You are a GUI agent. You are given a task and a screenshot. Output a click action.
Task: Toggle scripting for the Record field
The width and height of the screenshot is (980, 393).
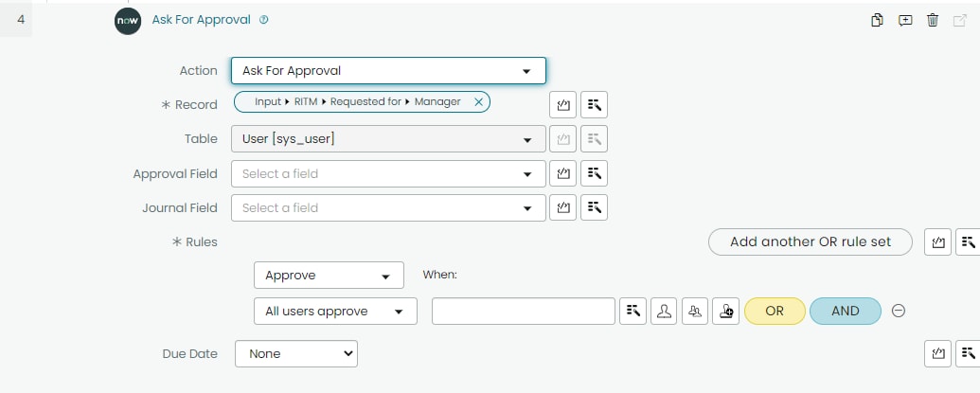coord(563,105)
